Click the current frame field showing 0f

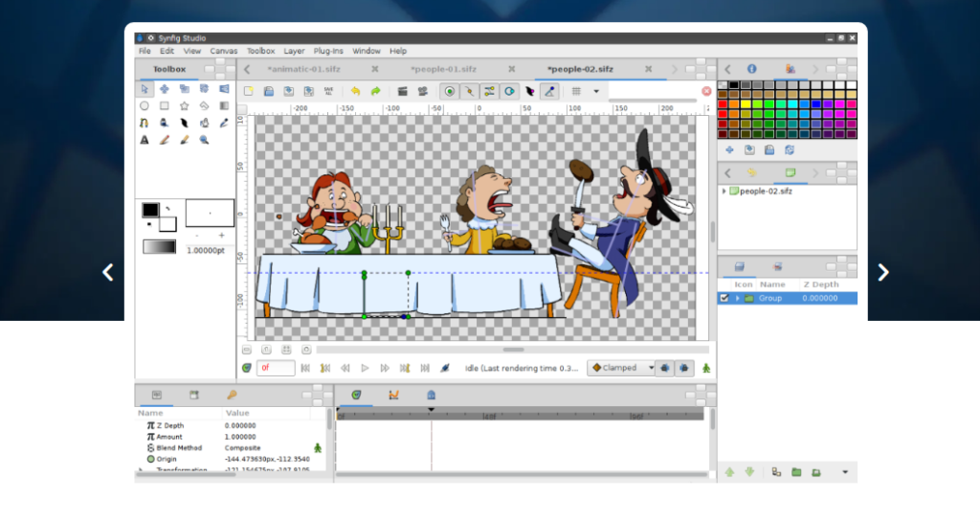[x=276, y=368]
